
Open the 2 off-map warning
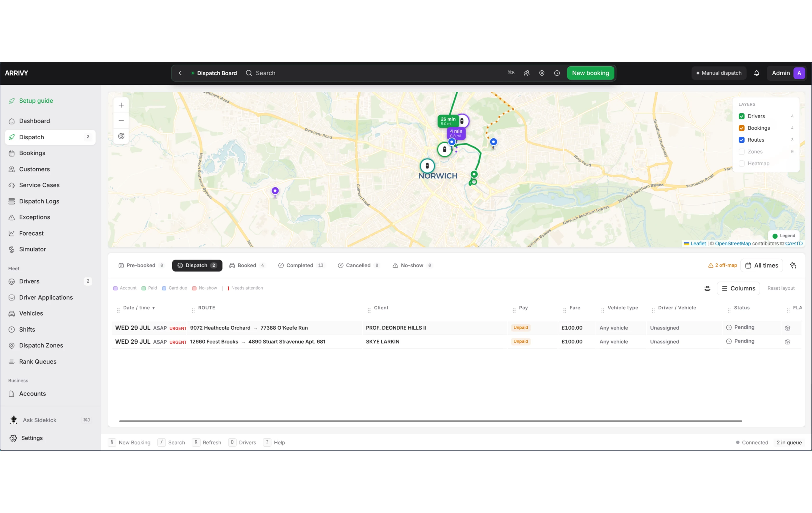[x=722, y=265]
